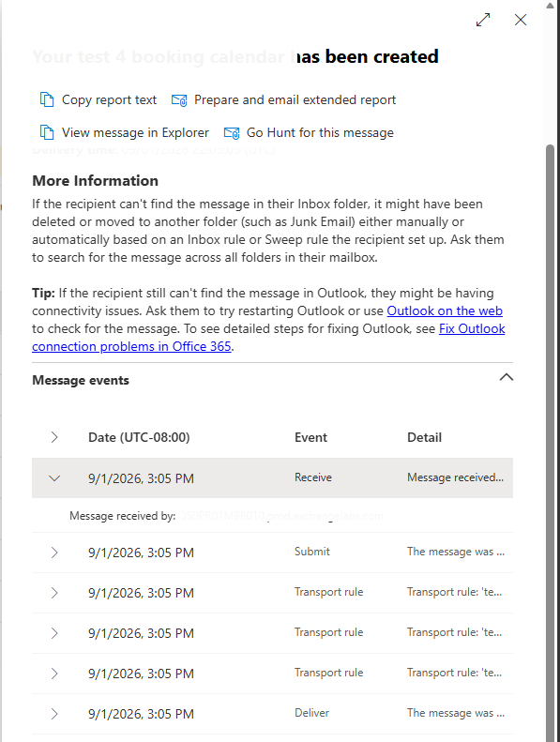Close the message trace flyout panel

click(521, 20)
